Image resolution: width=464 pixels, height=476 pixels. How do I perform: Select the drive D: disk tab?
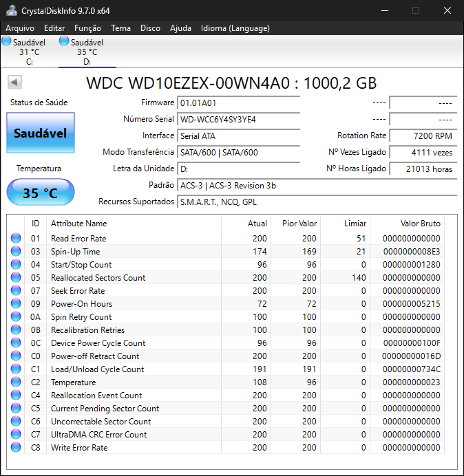[x=87, y=52]
